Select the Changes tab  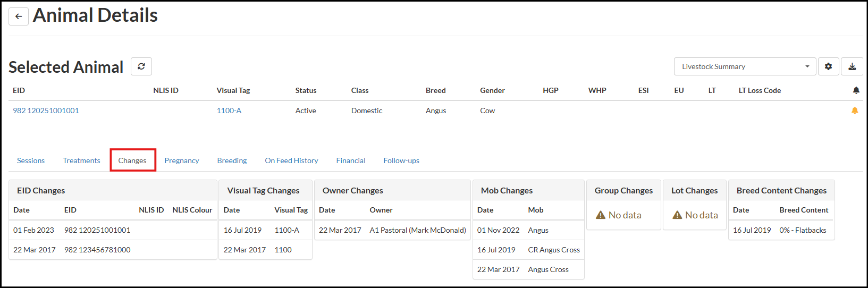pyautogui.click(x=132, y=160)
